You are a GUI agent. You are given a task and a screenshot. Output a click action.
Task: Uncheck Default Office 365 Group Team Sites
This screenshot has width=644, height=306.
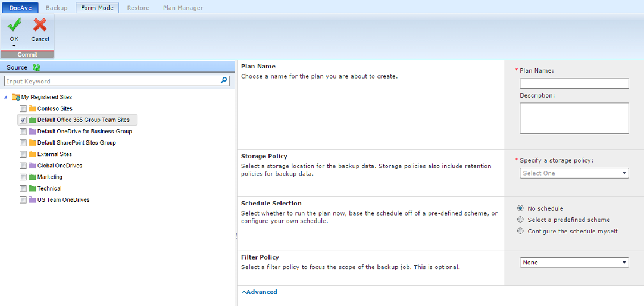click(x=23, y=120)
